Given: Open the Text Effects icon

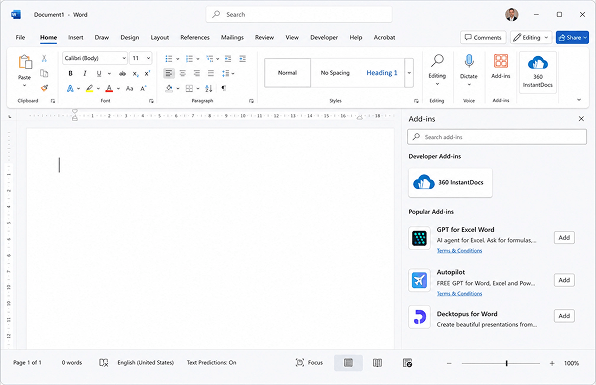Looking at the screenshot, I should pyautogui.click(x=70, y=89).
